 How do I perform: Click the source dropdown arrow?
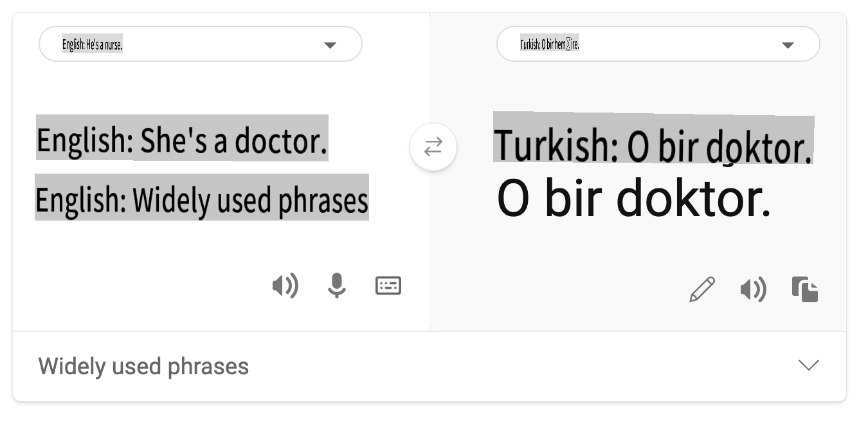click(x=330, y=45)
